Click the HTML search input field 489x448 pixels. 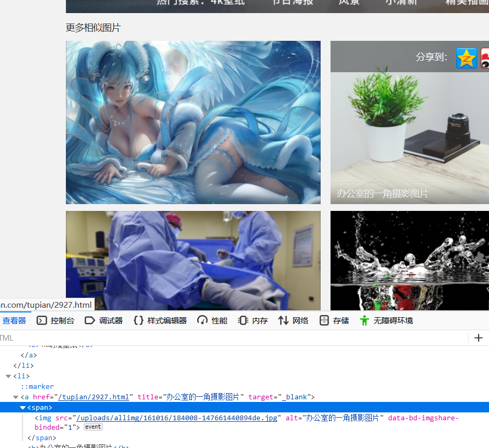pos(234,338)
